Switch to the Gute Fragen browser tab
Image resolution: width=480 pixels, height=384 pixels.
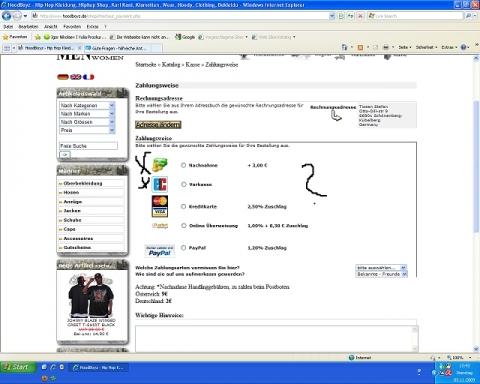(117, 48)
